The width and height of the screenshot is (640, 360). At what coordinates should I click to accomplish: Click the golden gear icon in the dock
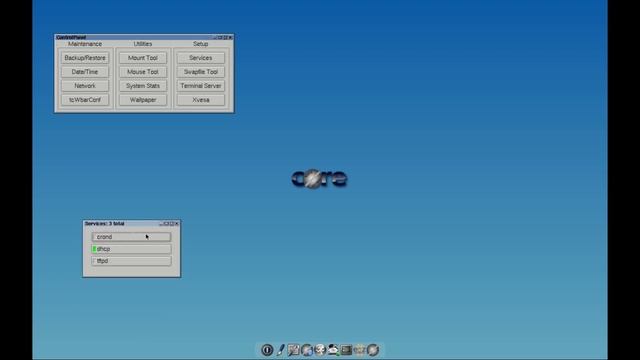click(359, 350)
